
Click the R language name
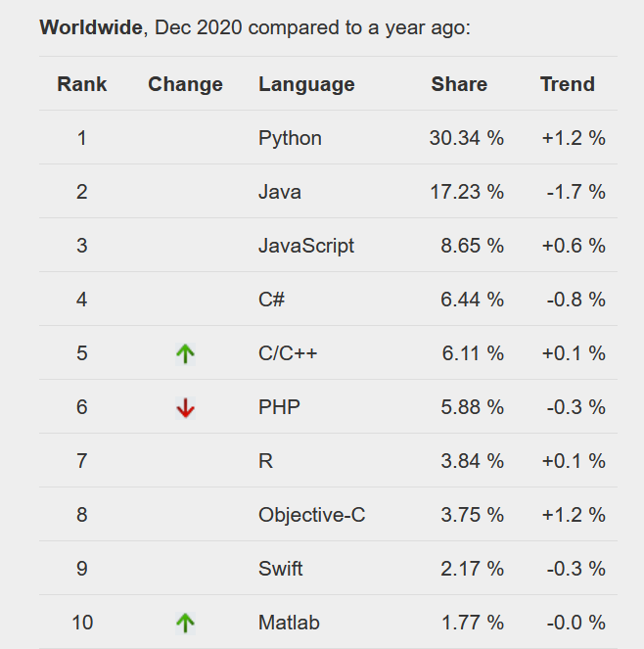pyautogui.click(x=265, y=461)
